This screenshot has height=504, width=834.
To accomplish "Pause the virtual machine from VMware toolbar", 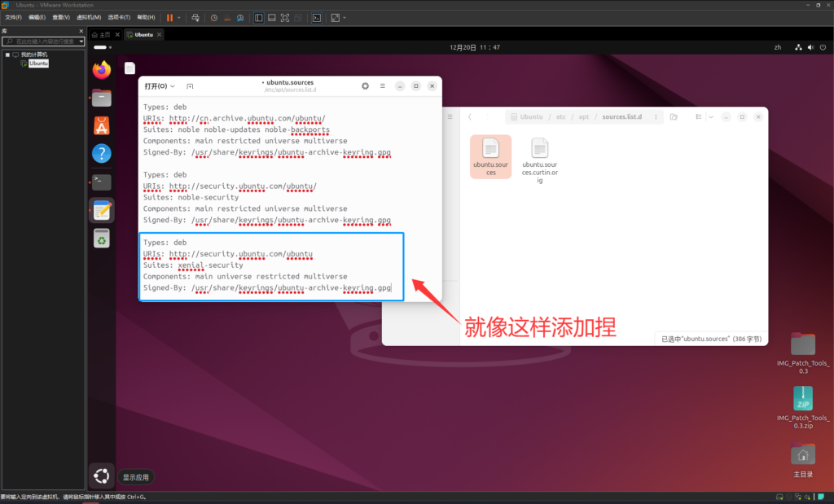I will [169, 16].
